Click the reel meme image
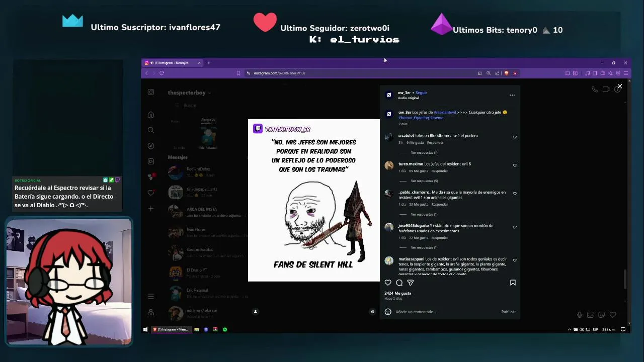 pos(314,200)
